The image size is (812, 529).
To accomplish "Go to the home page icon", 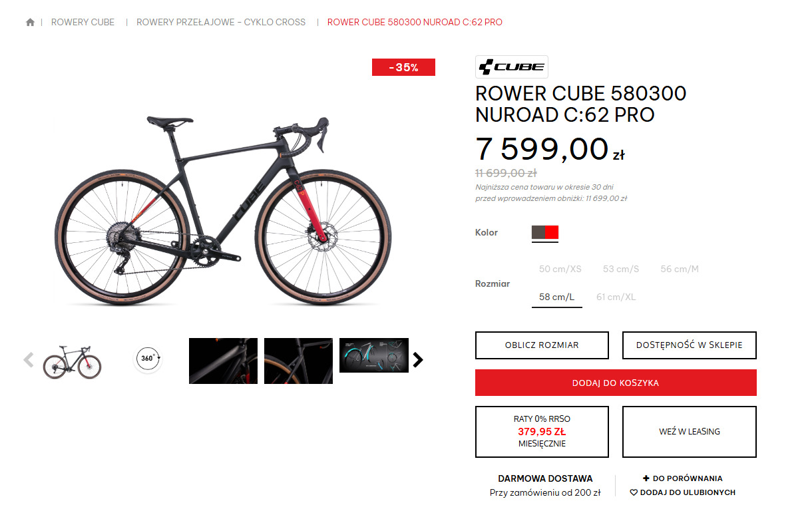I will coord(30,23).
